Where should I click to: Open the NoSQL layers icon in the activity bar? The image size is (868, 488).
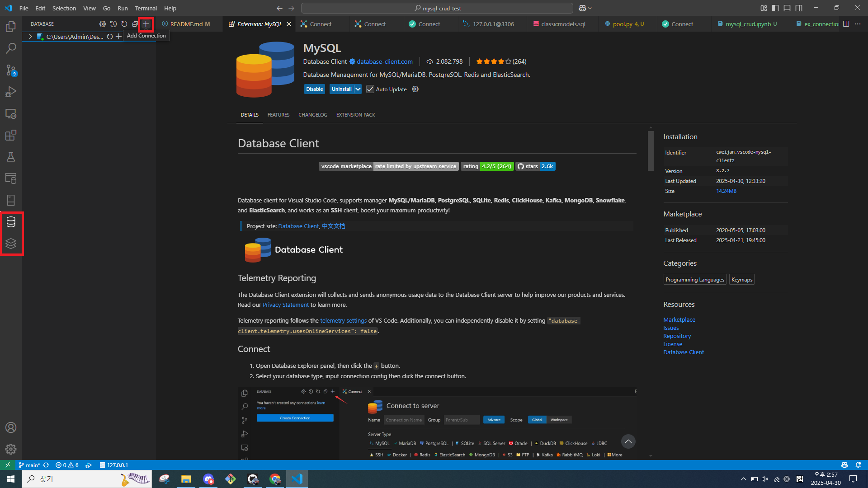(11, 244)
